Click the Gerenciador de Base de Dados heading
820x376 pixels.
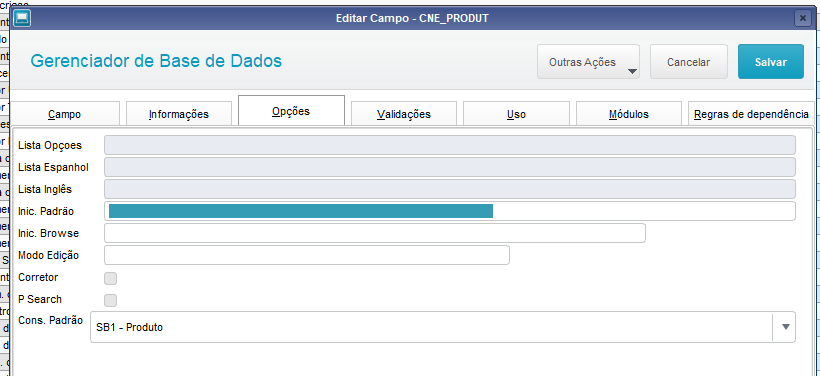pos(156,61)
